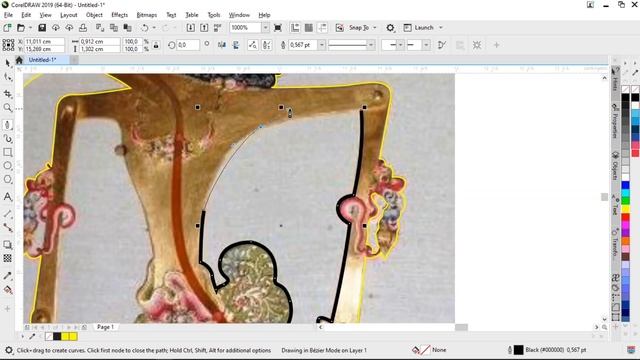Select the Crop tool
Viewport: 640px width, 360px height.
(7, 94)
